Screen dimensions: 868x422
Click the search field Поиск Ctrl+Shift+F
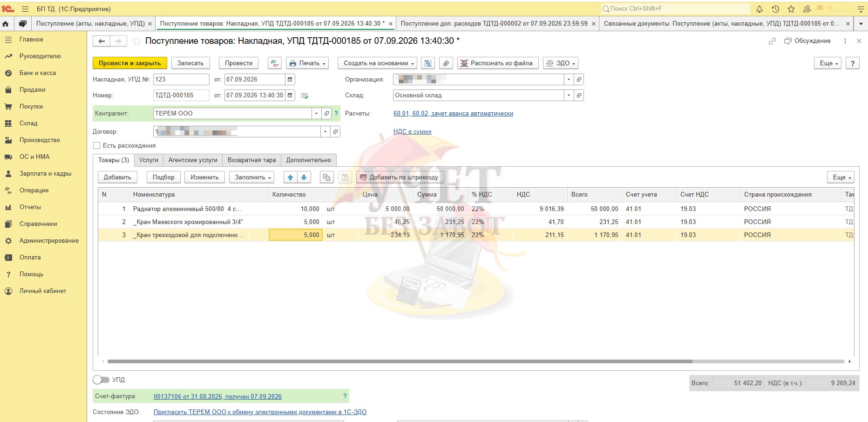(675, 9)
